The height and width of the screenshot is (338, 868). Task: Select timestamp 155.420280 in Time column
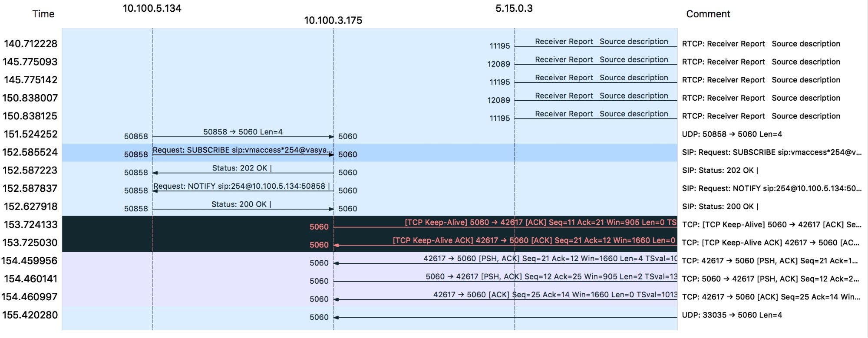[30, 315]
